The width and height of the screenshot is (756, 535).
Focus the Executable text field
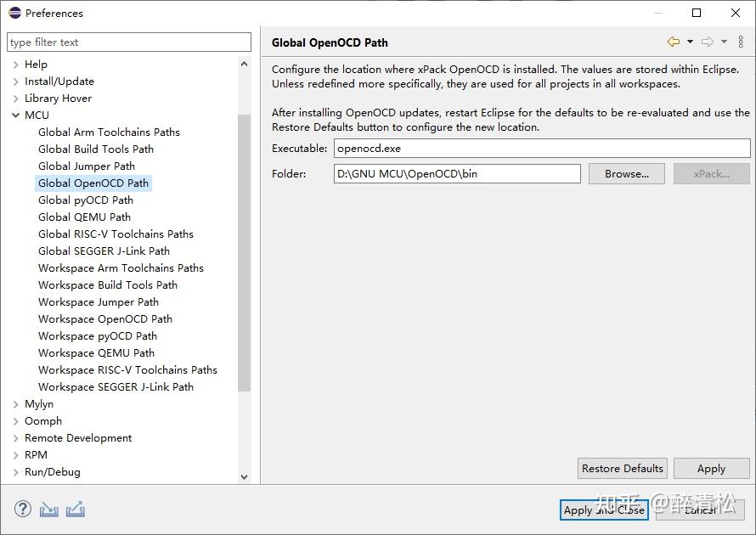(x=542, y=149)
